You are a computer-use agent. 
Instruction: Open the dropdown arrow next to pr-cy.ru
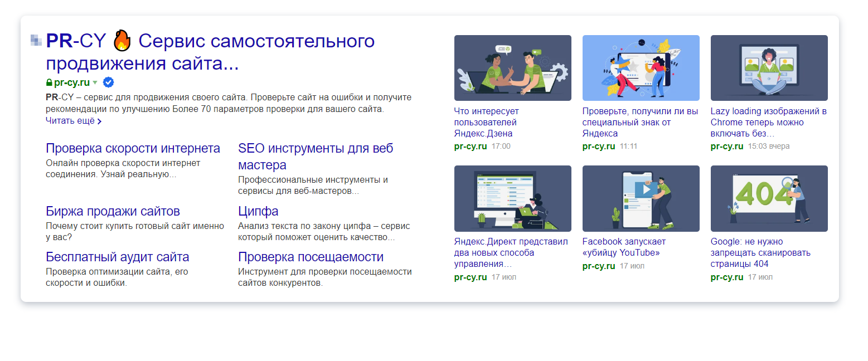[95, 83]
